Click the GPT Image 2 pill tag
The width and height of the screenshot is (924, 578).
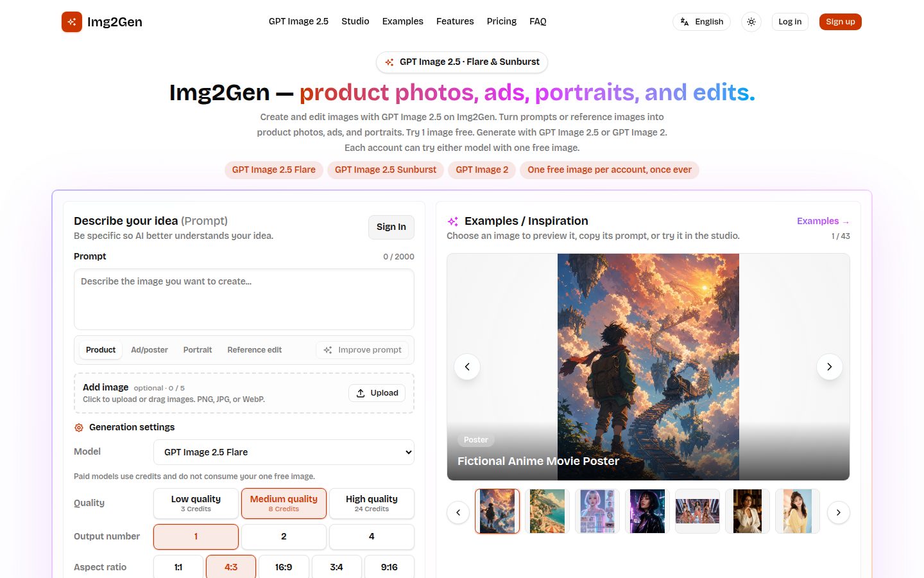tap(482, 170)
